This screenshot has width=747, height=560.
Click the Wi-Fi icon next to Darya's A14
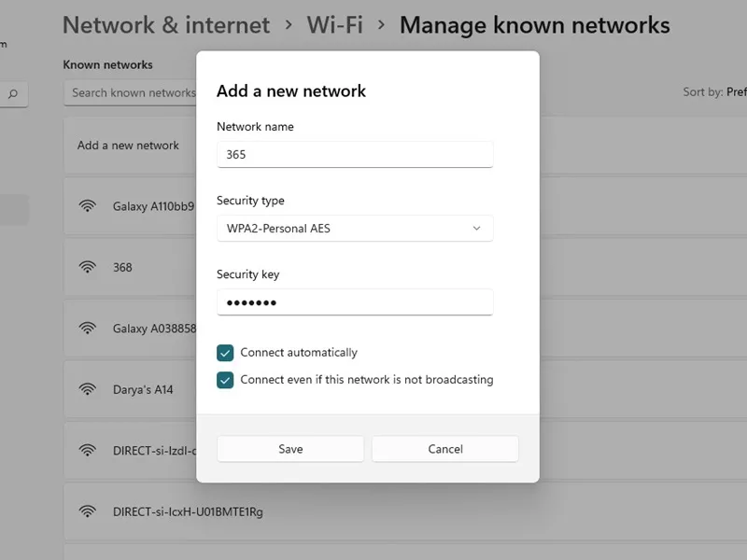click(88, 389)
